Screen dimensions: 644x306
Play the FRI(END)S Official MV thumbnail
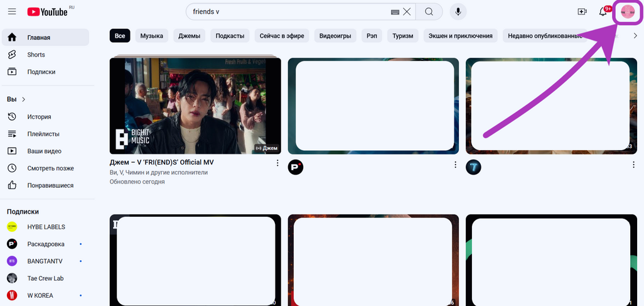click(x=195, y=106)
